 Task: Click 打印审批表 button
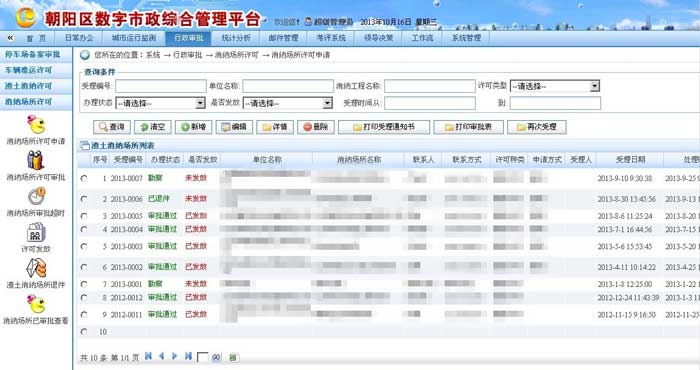click(x=468, y=127)
